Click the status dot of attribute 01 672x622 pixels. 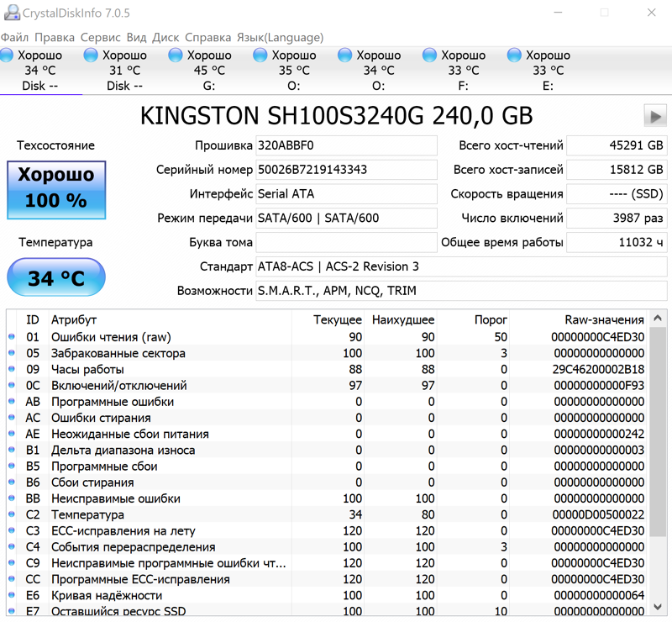(x=12, y=337)
